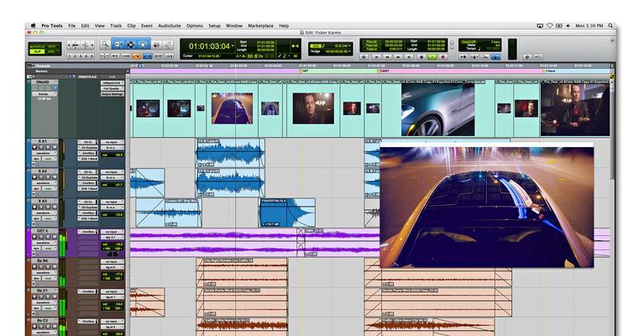
Task: Click the DZY 5 track name
Action: (x=43, y=231)
